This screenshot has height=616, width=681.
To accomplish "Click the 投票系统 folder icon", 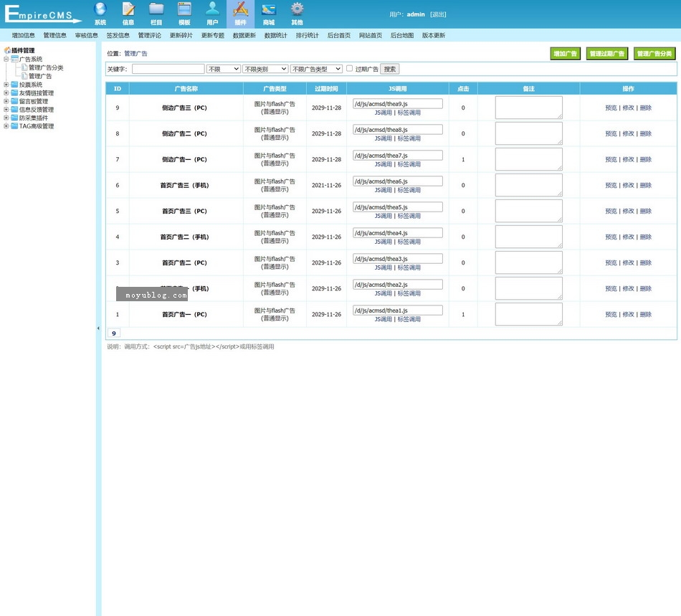I will point(15,85).
